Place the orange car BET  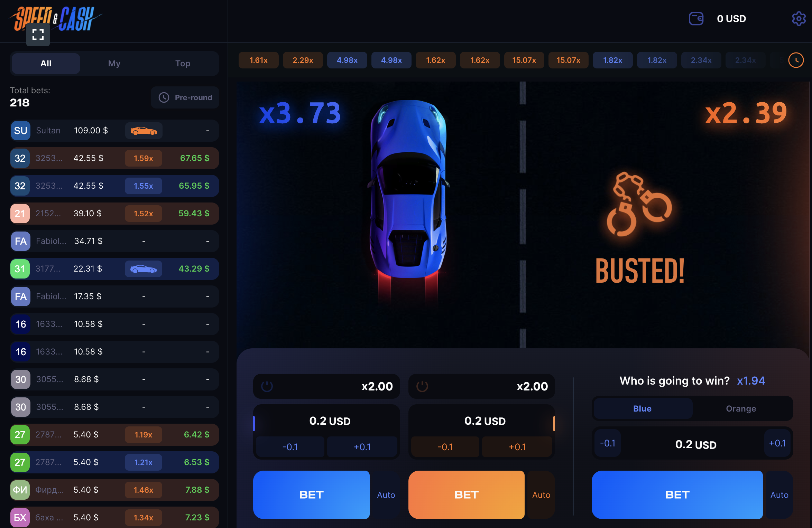pos(466,494)
